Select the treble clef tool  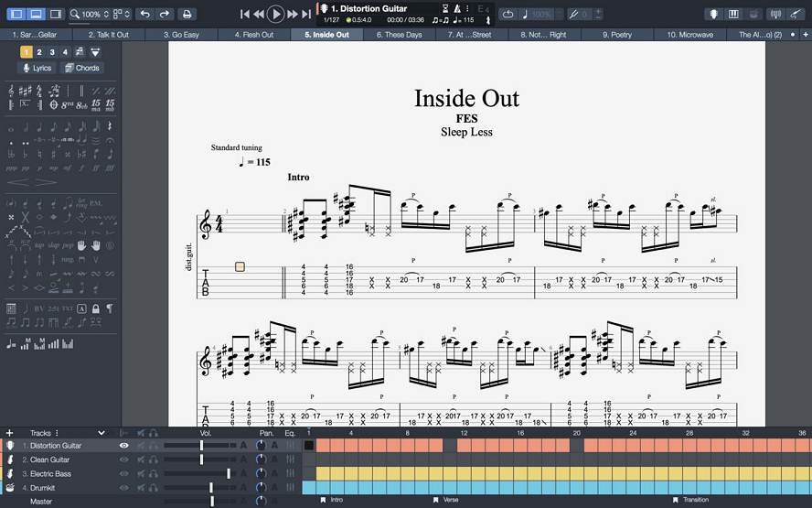point(11,92)
